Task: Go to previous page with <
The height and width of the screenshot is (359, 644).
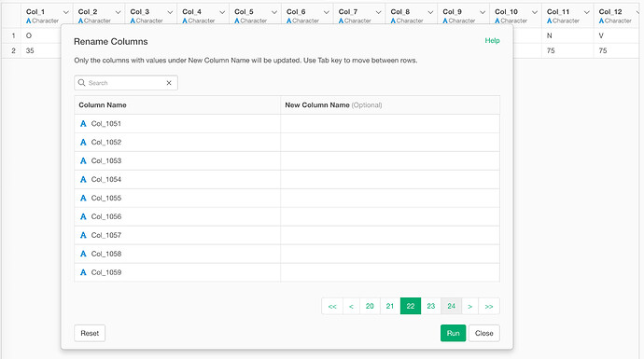Action: [x=351, y=306]
